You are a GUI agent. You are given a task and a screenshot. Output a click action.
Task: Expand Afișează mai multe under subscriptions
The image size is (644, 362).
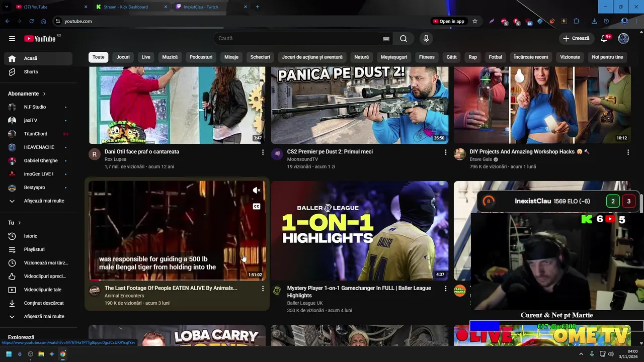(x=38, y=201)
